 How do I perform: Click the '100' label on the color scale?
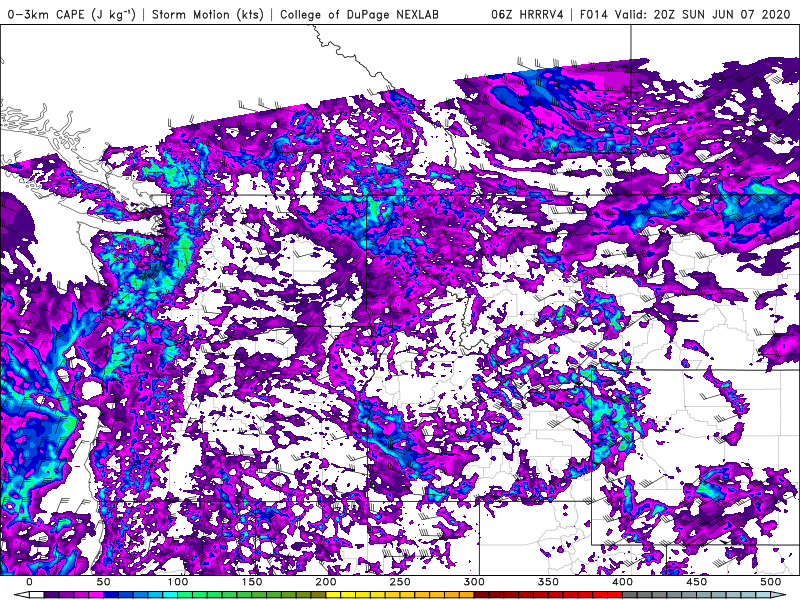point(178,582)
